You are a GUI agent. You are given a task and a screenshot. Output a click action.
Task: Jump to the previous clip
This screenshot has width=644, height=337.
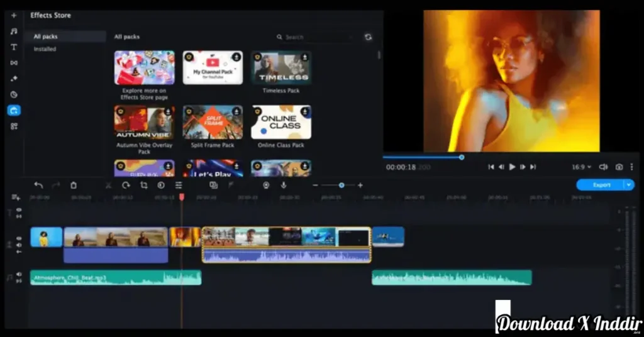point(491,167)
